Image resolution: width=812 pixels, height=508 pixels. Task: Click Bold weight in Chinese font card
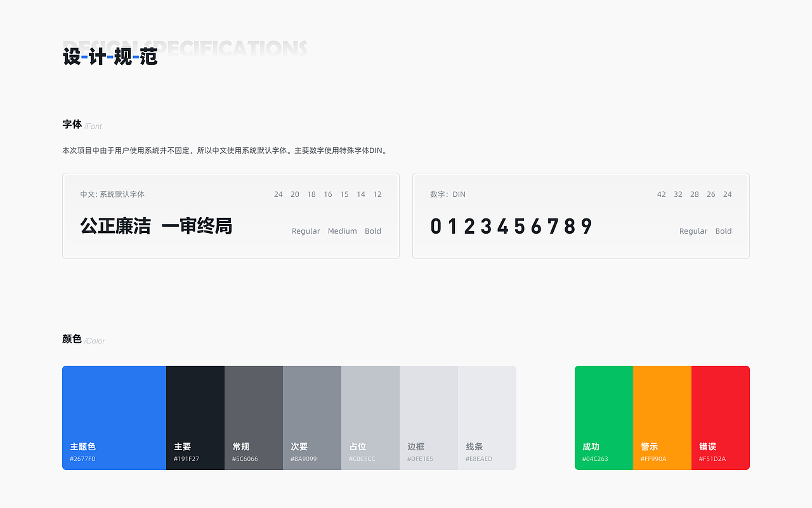tap(373, 231)
